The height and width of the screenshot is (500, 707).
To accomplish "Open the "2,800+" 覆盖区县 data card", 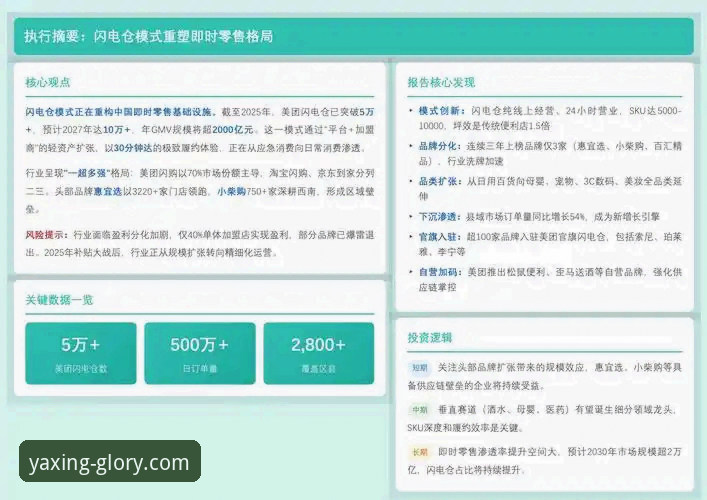I will click(319, 353).
